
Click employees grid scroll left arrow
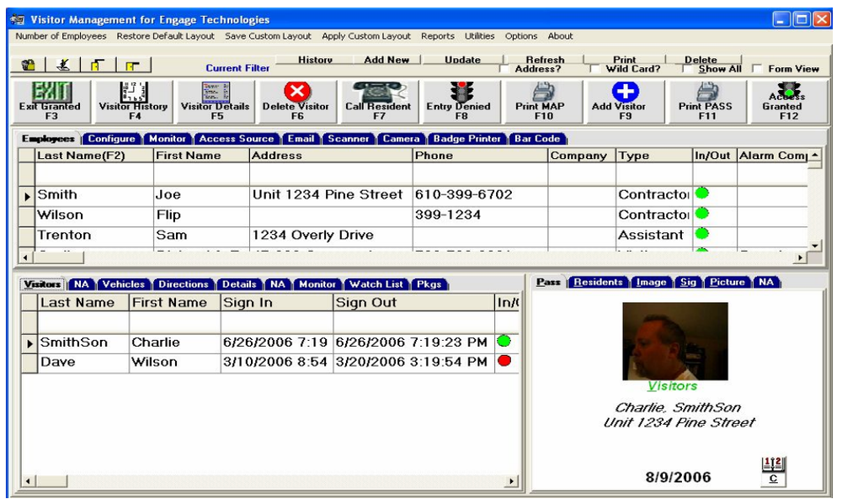25,257
